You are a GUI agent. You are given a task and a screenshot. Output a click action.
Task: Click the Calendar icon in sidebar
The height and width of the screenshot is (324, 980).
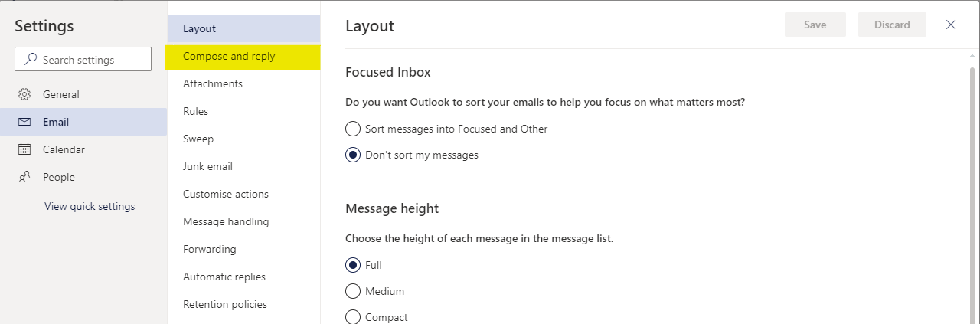coord(24,149)
